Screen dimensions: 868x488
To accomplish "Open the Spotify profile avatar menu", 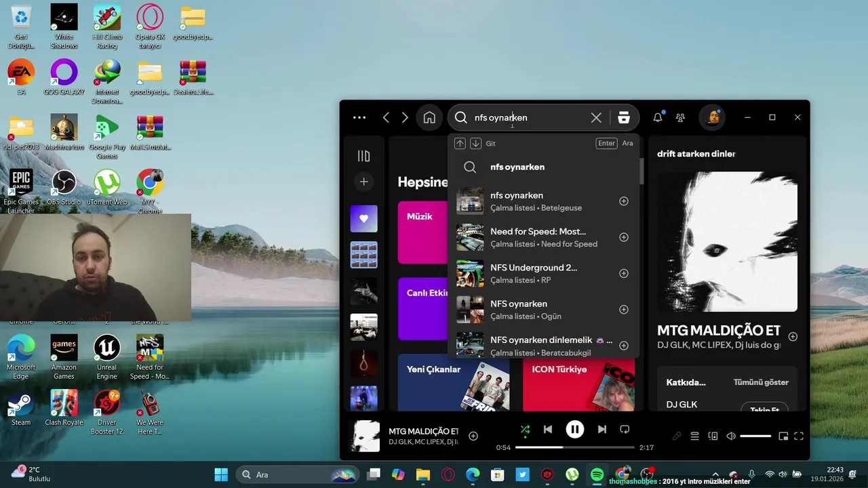I will [713, 117].
